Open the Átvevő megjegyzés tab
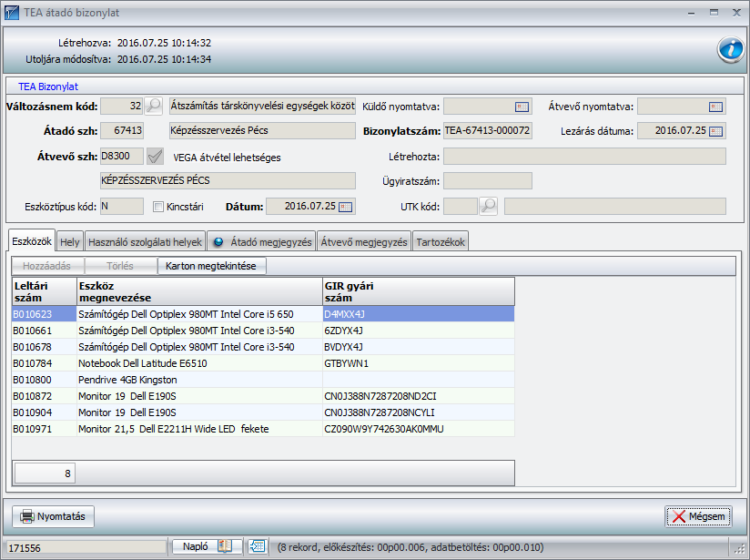The height and width of the screenshot is (560, 750). (363, 242)
